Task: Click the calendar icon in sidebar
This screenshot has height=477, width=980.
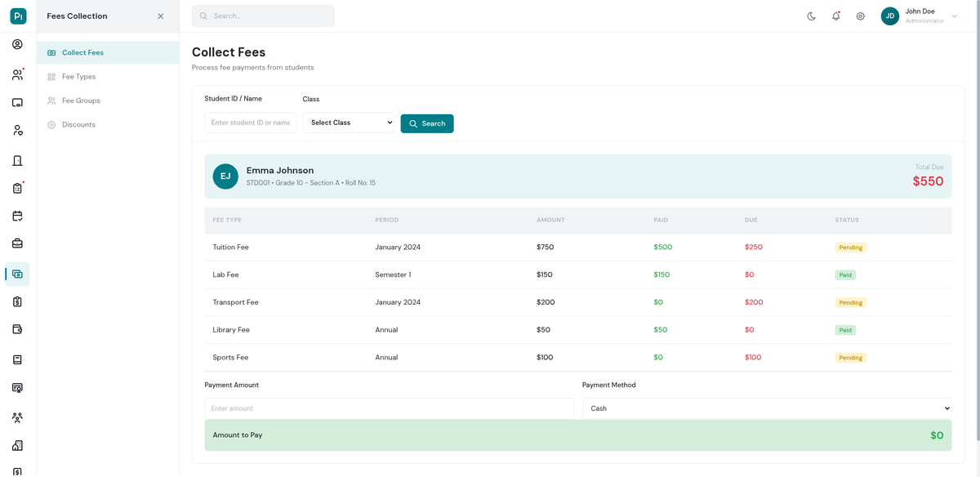Action: pyautogui.click(x=17, y=216)
